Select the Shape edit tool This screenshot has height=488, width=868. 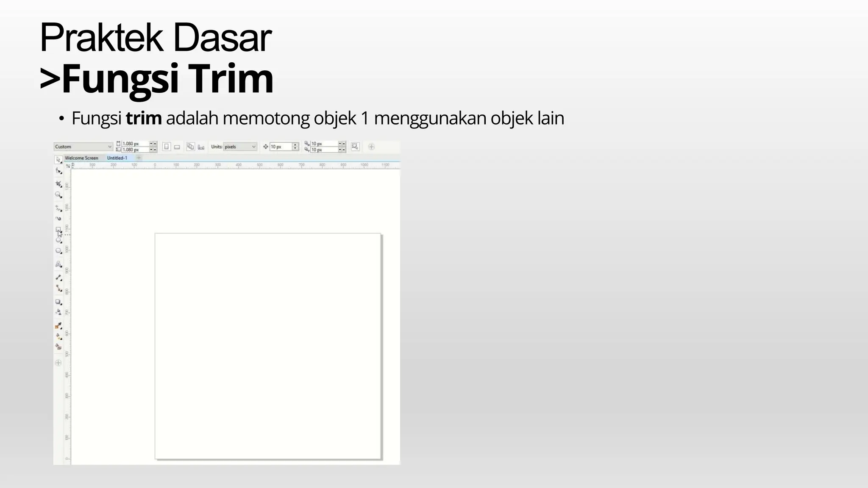tap(58, 171)
